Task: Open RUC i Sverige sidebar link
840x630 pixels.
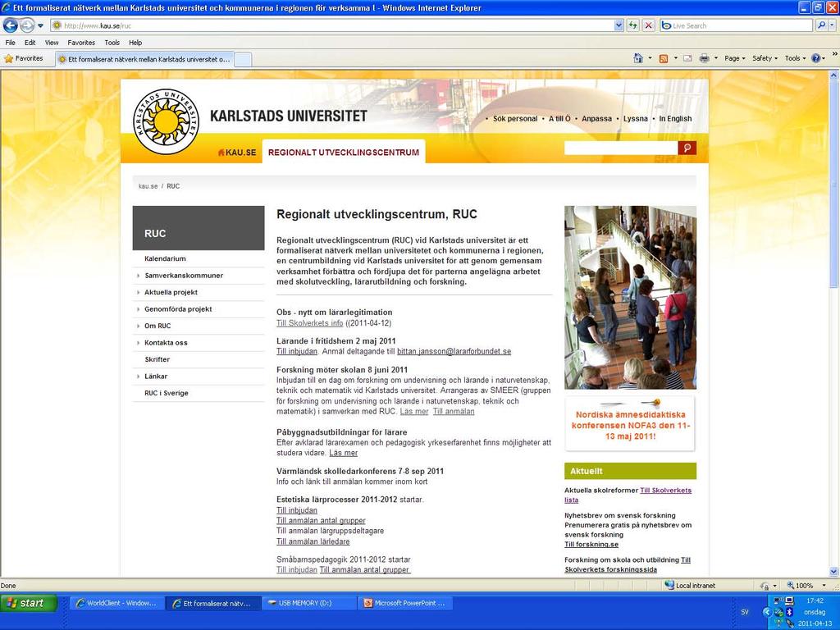Action: tap(166, 393)
